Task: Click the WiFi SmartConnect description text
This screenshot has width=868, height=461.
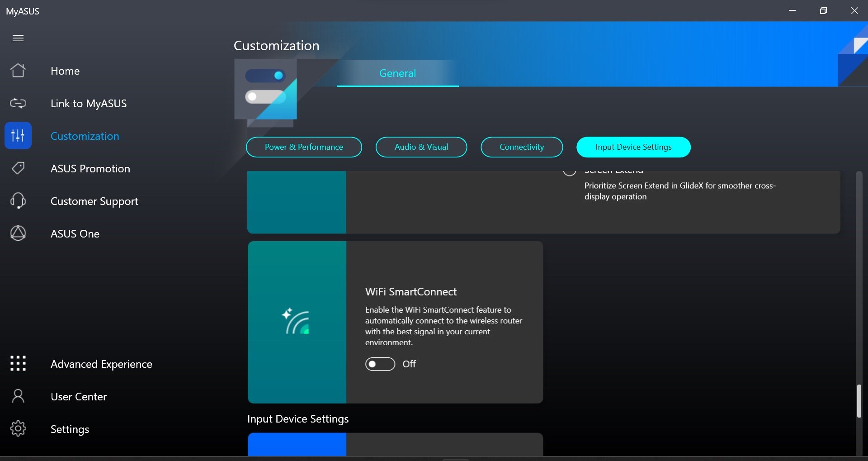Action: click(x=443, y=326)
